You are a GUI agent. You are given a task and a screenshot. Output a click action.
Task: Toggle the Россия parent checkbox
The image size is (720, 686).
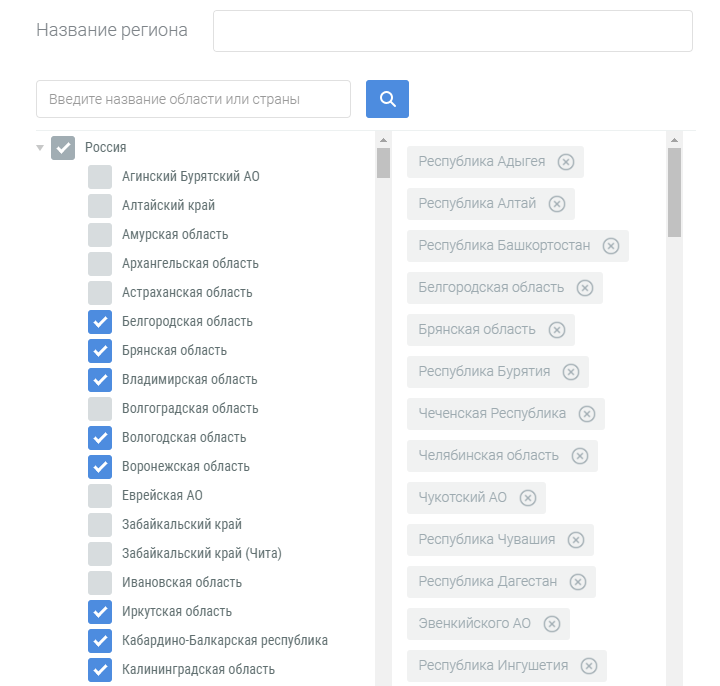[x=63, y=148]
